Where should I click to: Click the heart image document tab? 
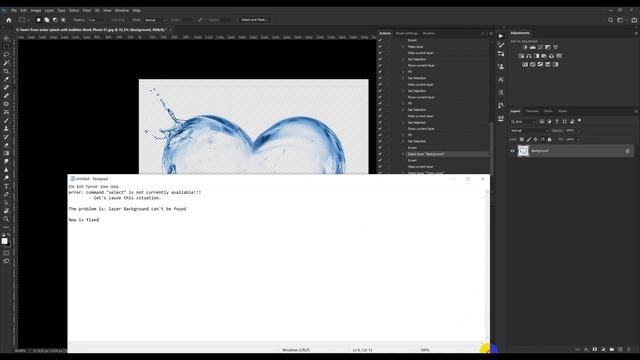click(92, 30)
